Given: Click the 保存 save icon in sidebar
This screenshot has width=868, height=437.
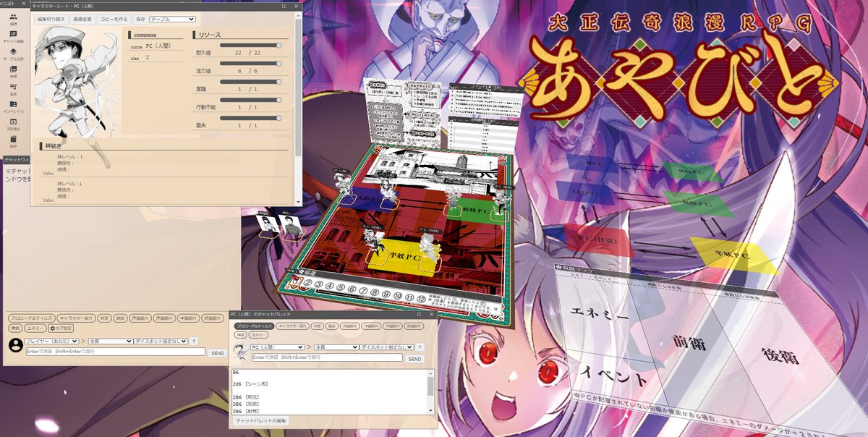Looking at the screenshot, I should click(x=14, y=142).
